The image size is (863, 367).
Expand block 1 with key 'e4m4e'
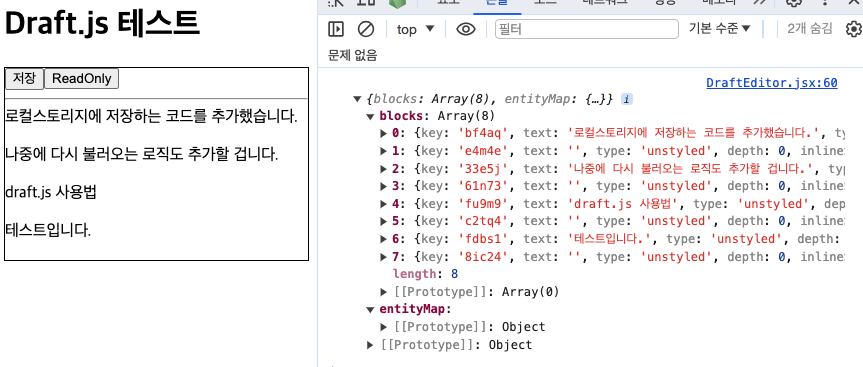(384, 151)
